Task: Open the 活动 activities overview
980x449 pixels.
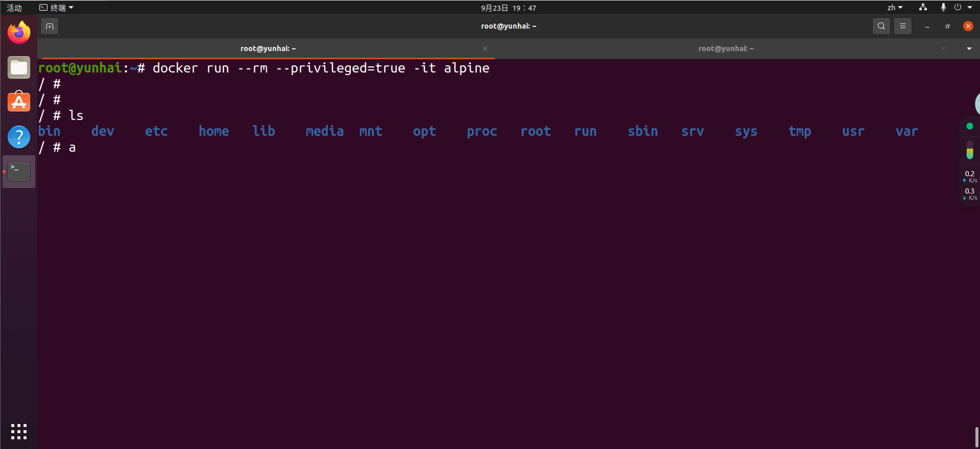Action: click(x=14, y=8)
